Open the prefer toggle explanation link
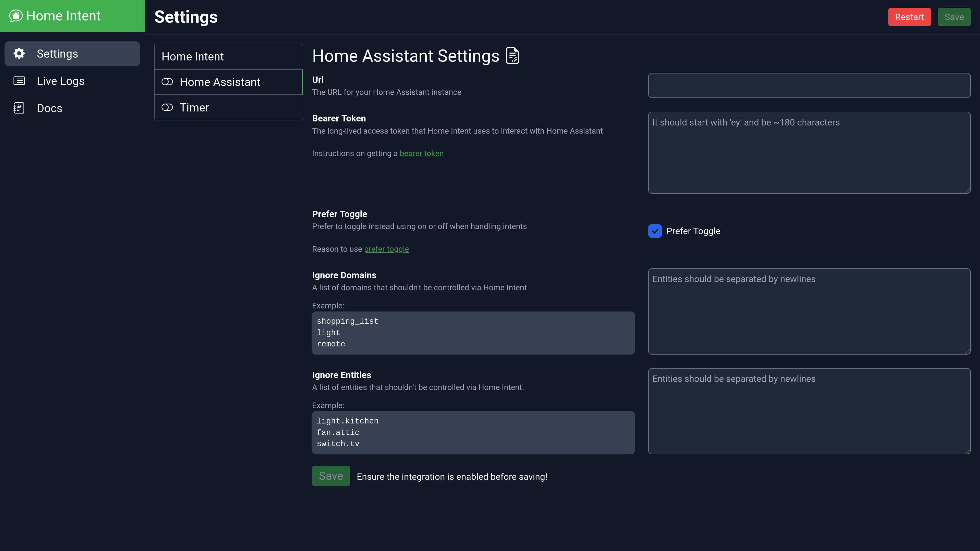 click(386, 249)
